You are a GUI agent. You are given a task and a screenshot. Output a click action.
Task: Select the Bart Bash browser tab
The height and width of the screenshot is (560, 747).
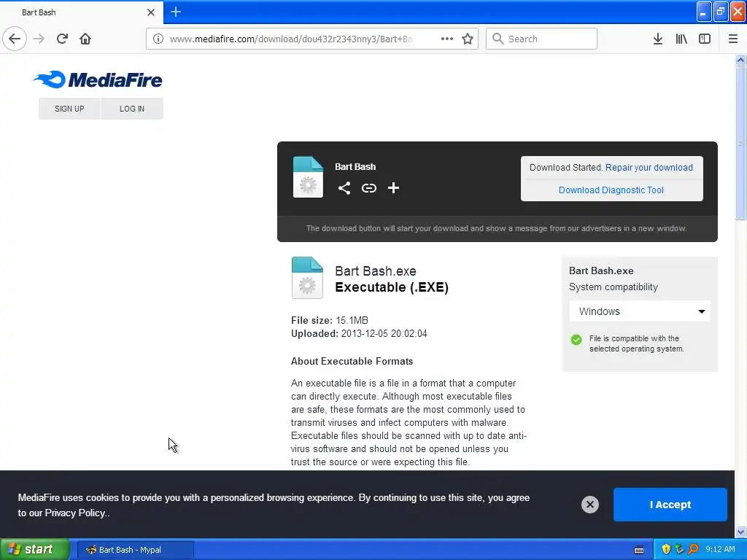coord(82,12)
